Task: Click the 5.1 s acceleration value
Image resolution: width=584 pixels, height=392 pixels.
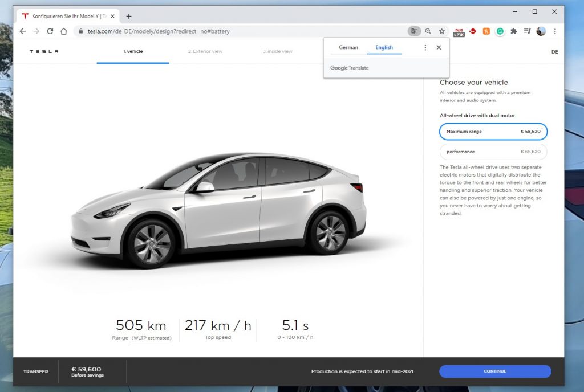Action: [295, 325]
